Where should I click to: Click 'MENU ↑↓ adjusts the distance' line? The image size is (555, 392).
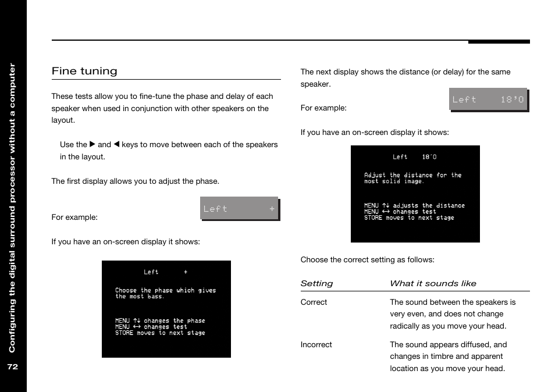coord(414,205)
